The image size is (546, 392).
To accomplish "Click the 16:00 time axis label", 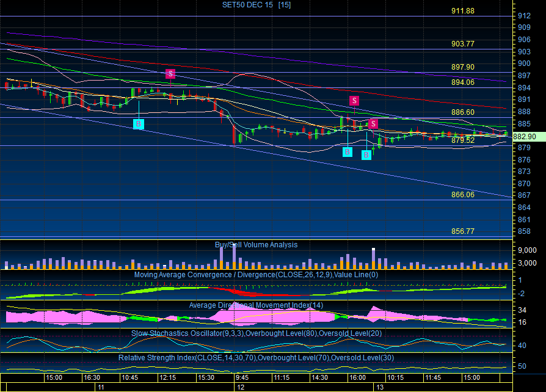I will click(x=358, y=378).
